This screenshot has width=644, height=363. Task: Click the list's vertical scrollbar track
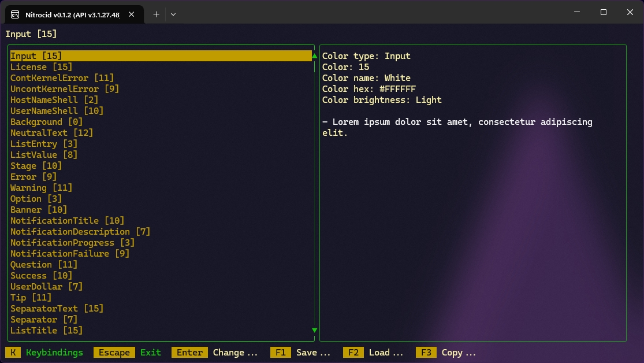315,191
